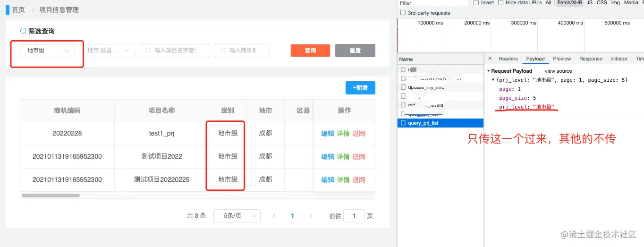Close the request details panel with the X

pyautogui.click(x=490, y=59)
